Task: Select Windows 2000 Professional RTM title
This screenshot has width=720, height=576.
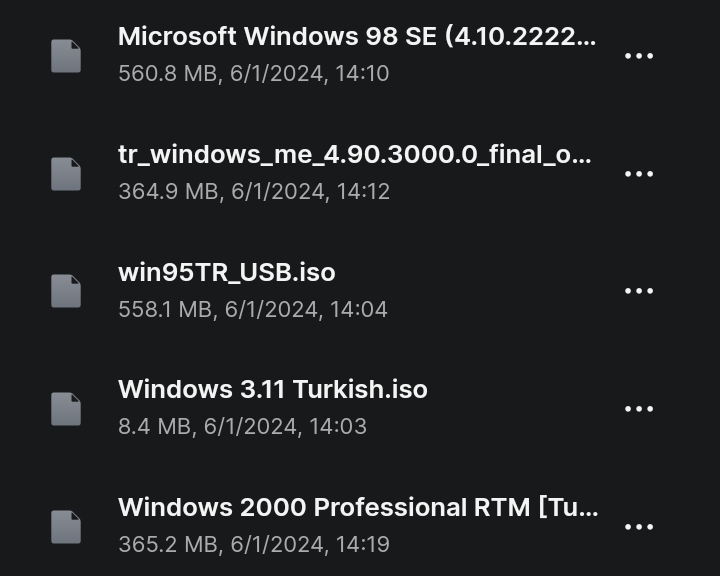Action: [358, 508]
